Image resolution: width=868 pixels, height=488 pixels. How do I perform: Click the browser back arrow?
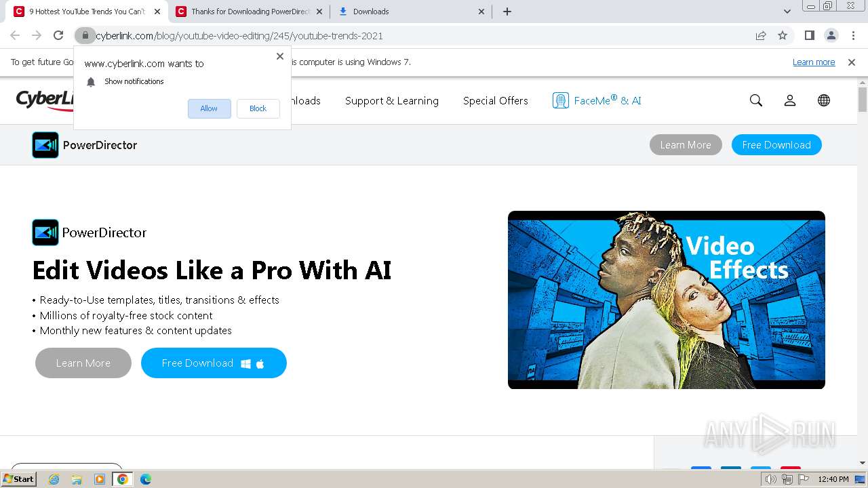tap(15, 36)
